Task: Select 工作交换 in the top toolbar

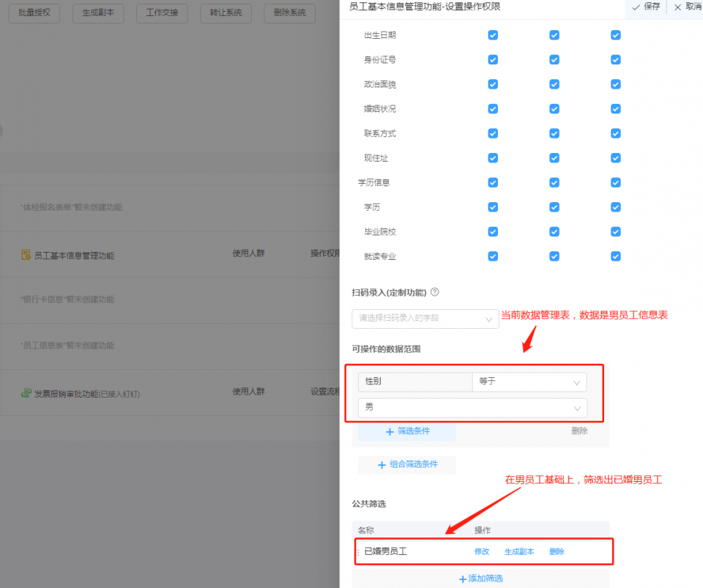Action: click(161, 12)
